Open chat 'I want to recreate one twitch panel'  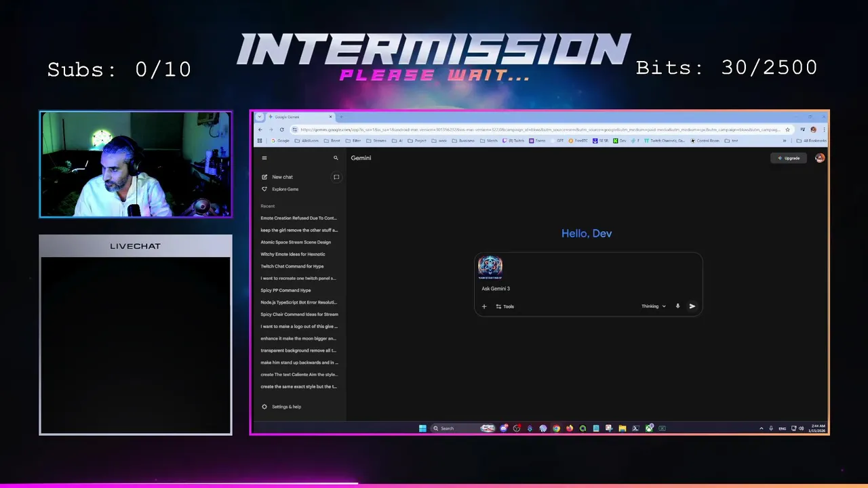pos(298,278)
